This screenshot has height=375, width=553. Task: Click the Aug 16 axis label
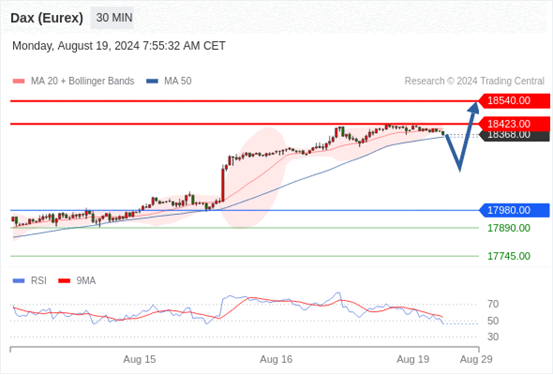tap(276, 360)
